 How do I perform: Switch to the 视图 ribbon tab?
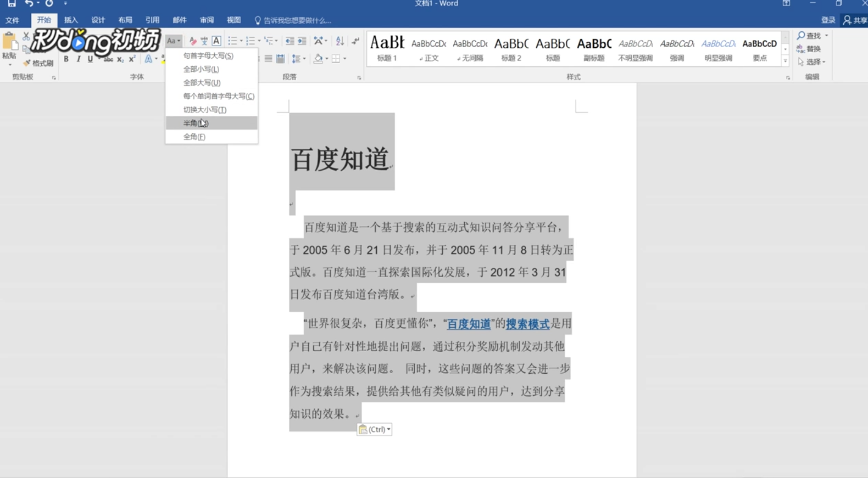coord(233,20)
